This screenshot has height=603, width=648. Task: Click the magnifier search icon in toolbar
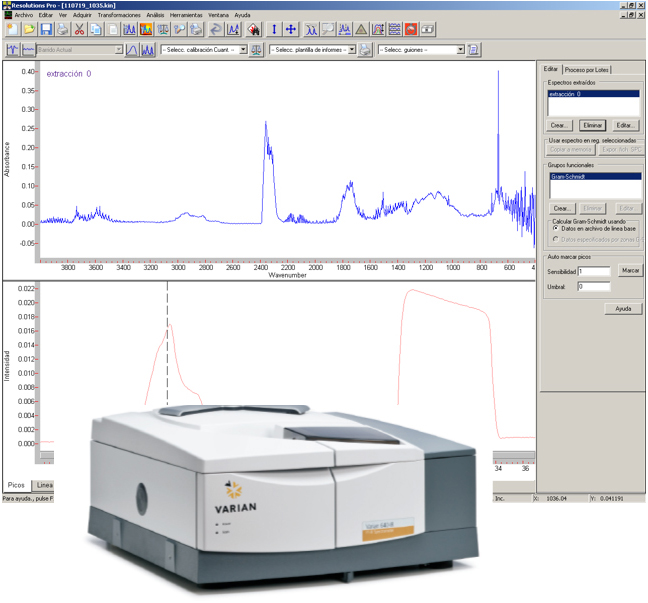(x=179, y=29)
